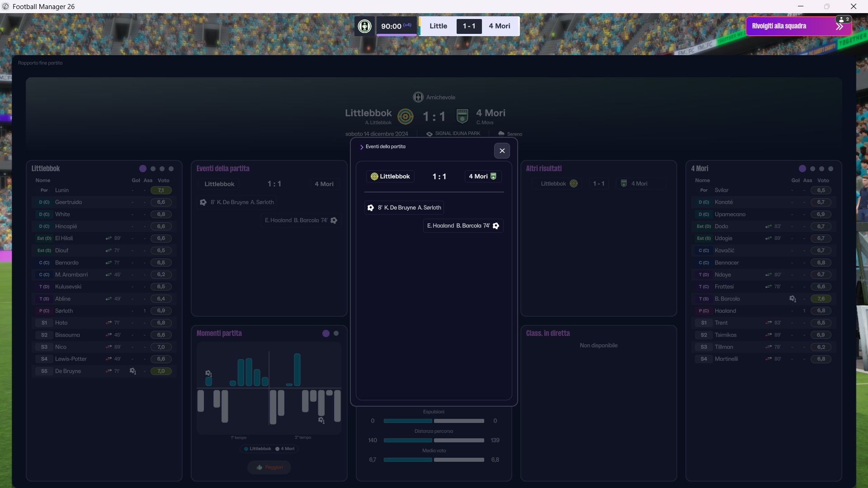Select the second page dot of the 4 Mori panel
This screenshot has height=488, width=868.
coord(812,169)
